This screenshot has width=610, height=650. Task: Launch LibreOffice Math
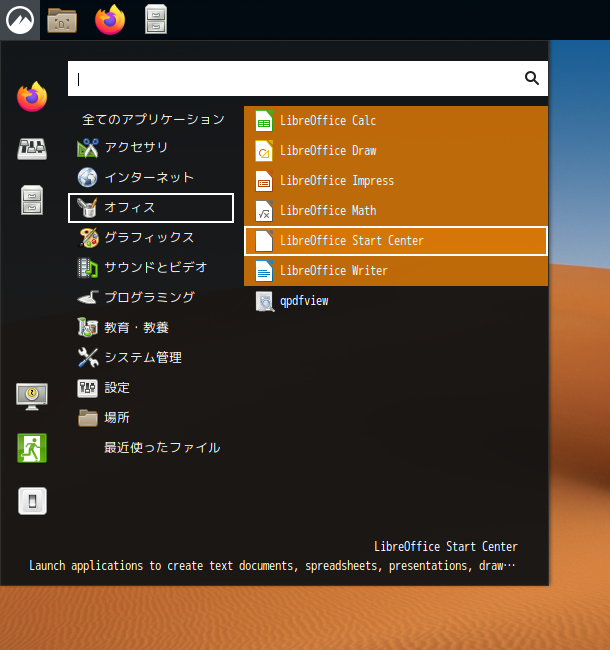396,211
